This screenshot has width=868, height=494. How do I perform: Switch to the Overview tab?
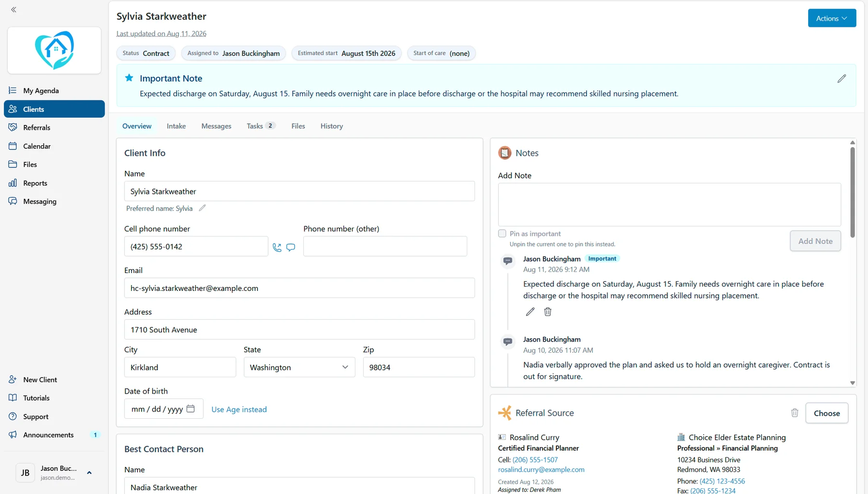coord(137,126)
